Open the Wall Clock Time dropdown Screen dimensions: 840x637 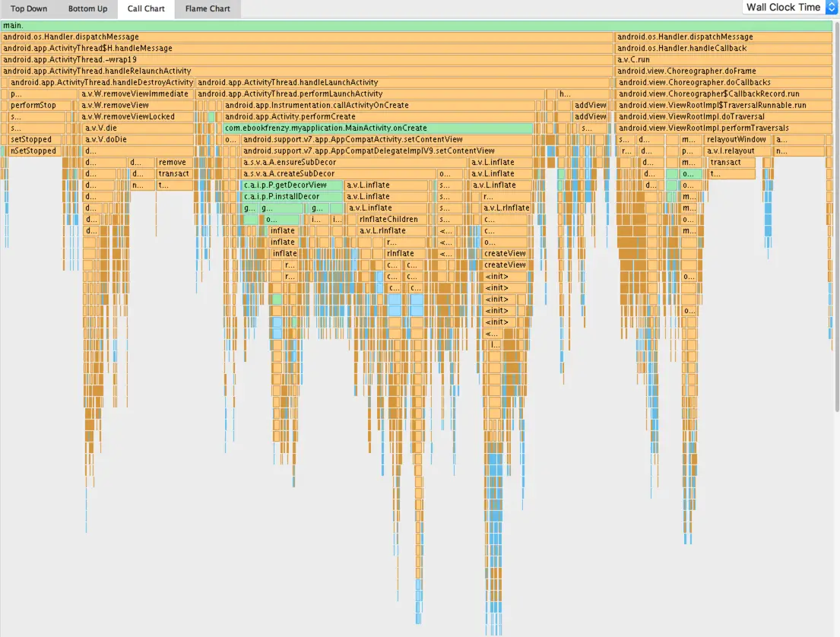pyautogui.click(x=784, y=6)
